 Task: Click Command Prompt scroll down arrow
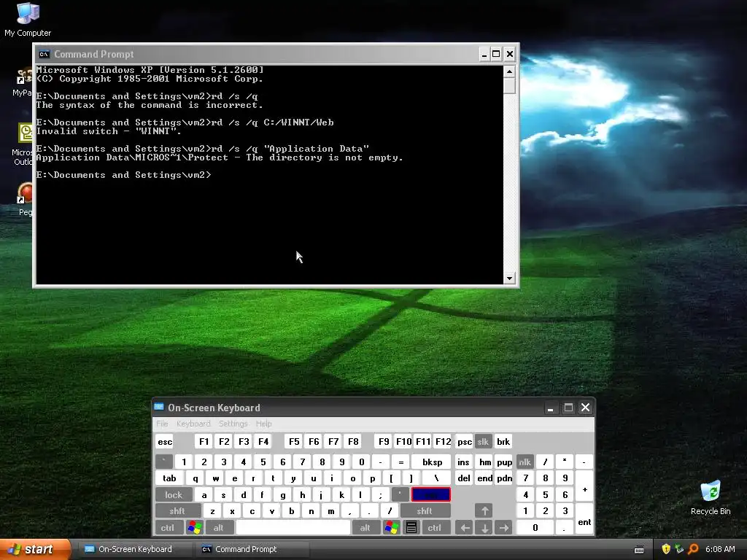509,278
